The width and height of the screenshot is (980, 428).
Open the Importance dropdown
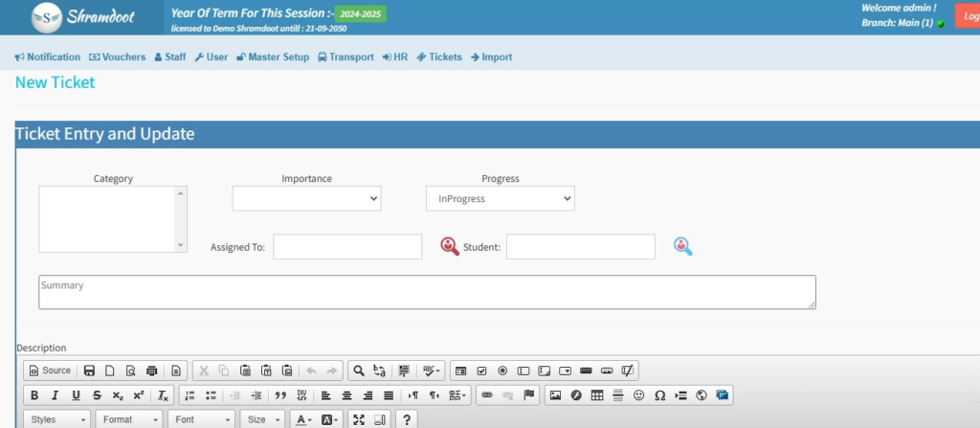(x=306, y=198)
